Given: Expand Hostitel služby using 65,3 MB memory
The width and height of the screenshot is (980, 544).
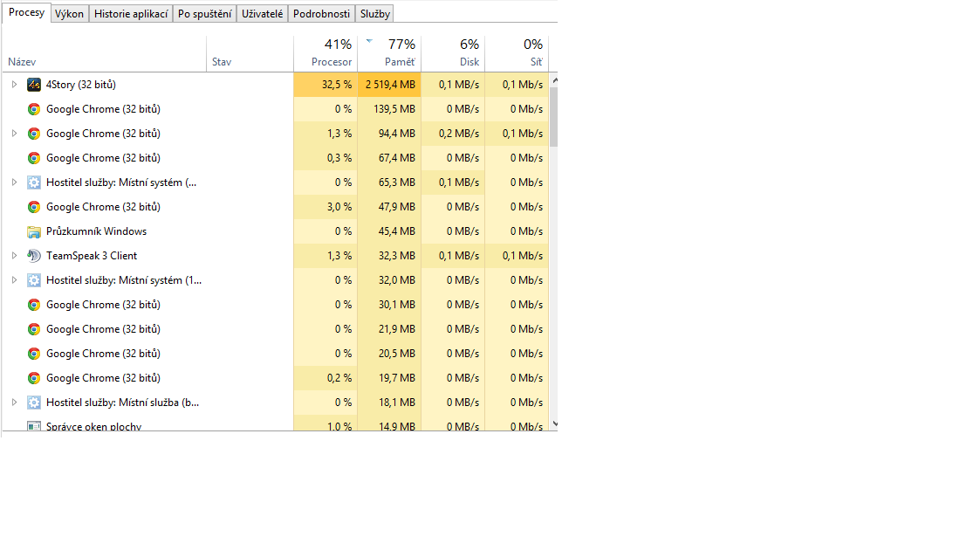Looking at the screenshot, I should pos(14,182).
